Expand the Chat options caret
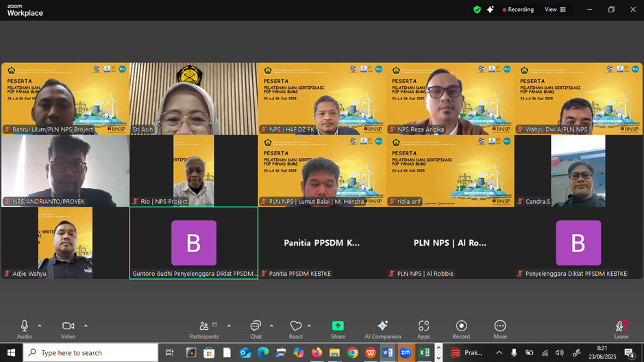Viewport: 644px width, 362px height. [x=271, y=326]
